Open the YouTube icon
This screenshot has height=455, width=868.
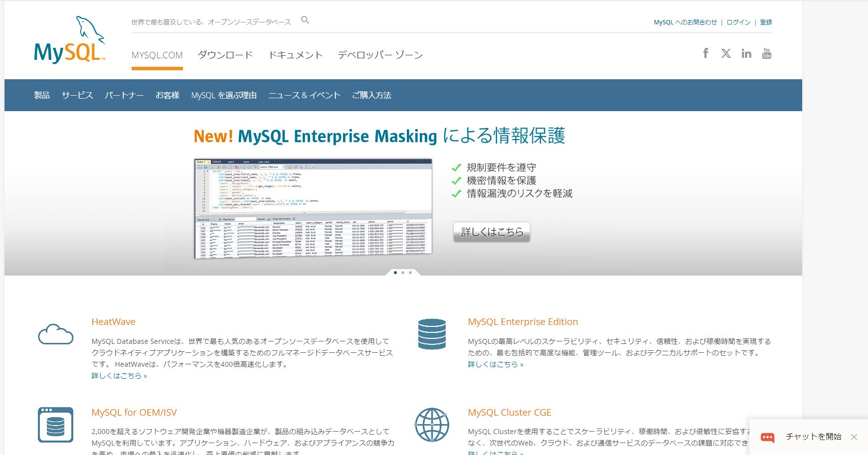point(767,53)
